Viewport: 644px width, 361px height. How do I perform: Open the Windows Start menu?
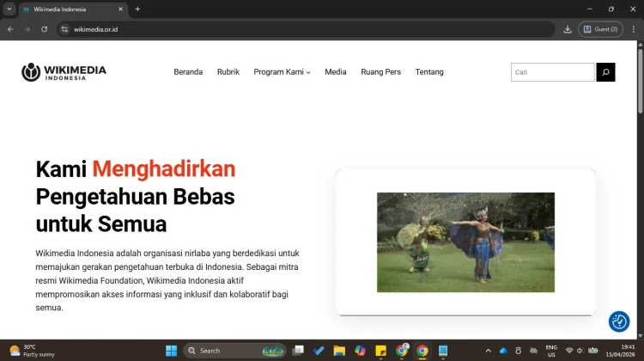pyautogui.click(x=171, y=351)
